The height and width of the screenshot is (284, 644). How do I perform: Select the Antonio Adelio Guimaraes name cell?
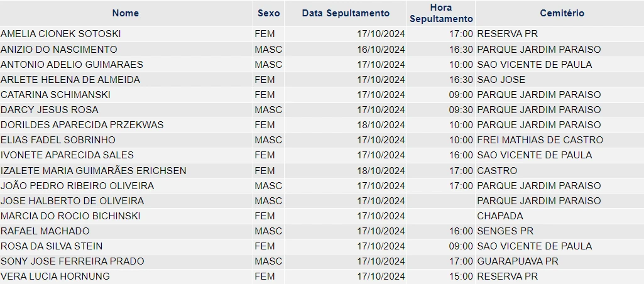72,64
